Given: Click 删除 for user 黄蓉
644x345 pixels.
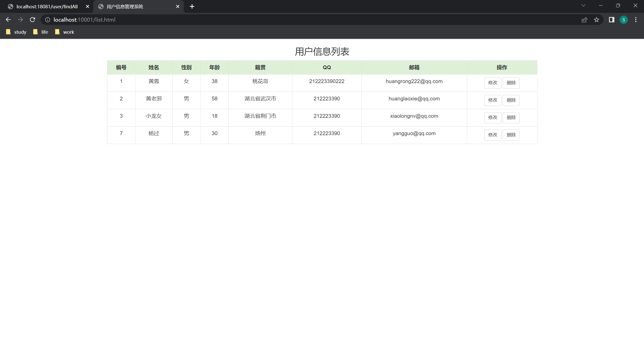Looking at the screenshot, I should (511, 83).
